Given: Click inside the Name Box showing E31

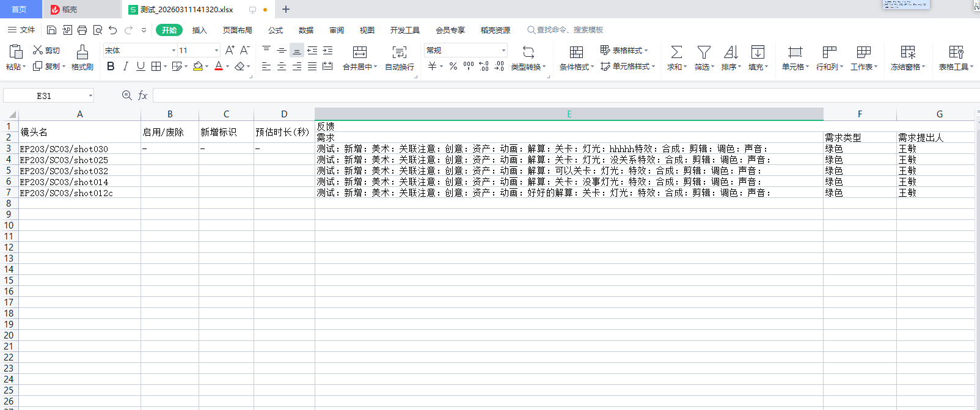Looking at the screenshot, I should [x=44, y=95].
